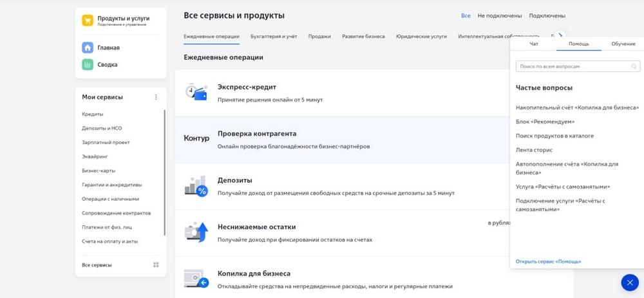Click the three-dot menu beside Мои сервисы
Screen dimensions: 644x298
click(x=156, y=97)
